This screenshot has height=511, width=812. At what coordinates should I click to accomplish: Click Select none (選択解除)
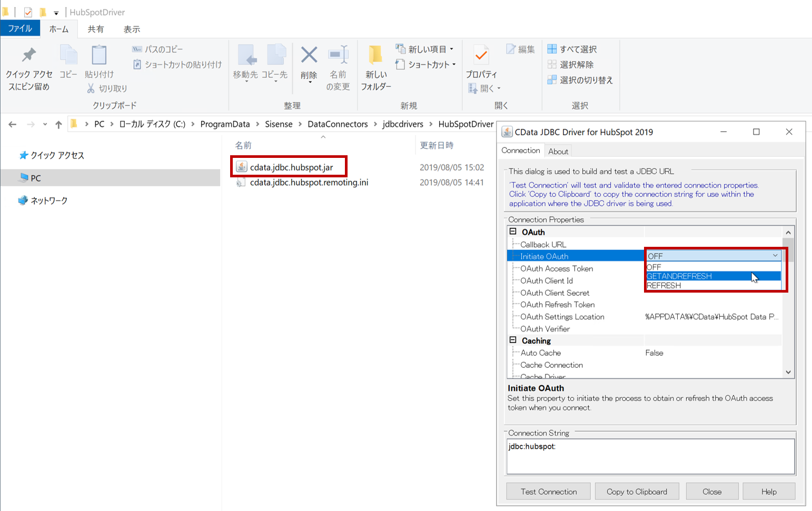[x=571, y=64]
